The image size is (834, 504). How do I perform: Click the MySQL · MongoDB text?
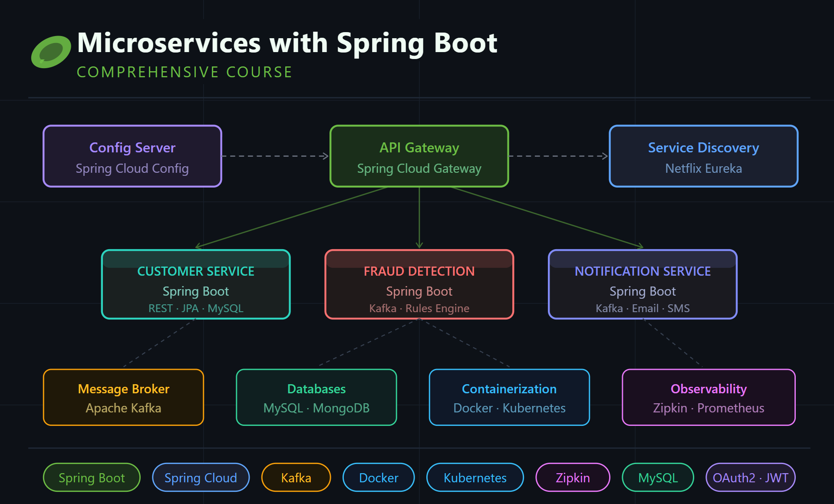[316, 408]
